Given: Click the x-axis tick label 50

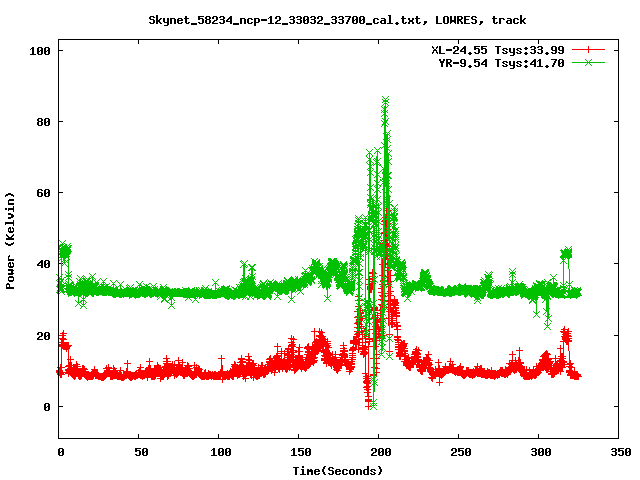Looking at the screenshot, I should (x=141, y=452).
